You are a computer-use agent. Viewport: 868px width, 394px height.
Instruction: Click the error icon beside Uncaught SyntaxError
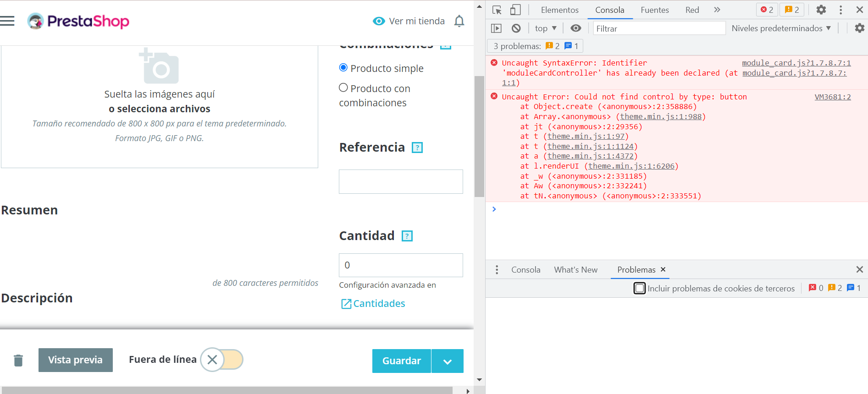click(494, 62)
